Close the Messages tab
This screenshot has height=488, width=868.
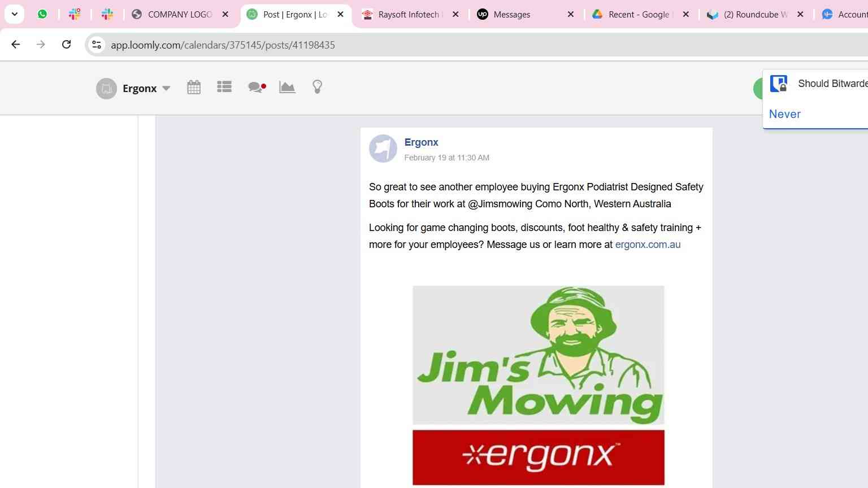[571, 15]
